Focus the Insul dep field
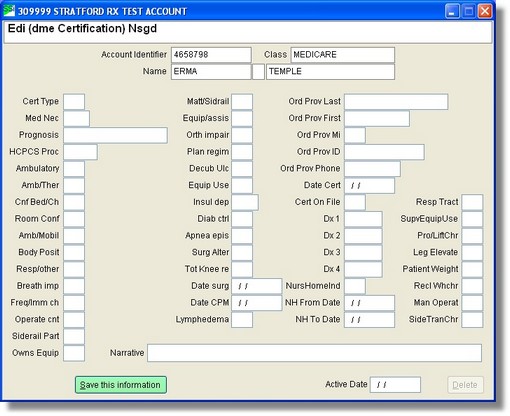Screen dimensions: 510x416 [x=245, y=202]
